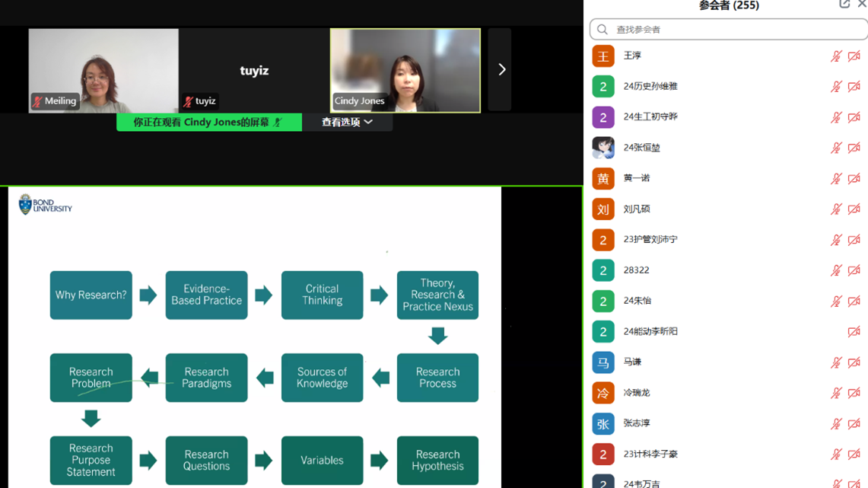Select Cindy Jones video thumbnail
868x488 pixels.
pos(405,70)
